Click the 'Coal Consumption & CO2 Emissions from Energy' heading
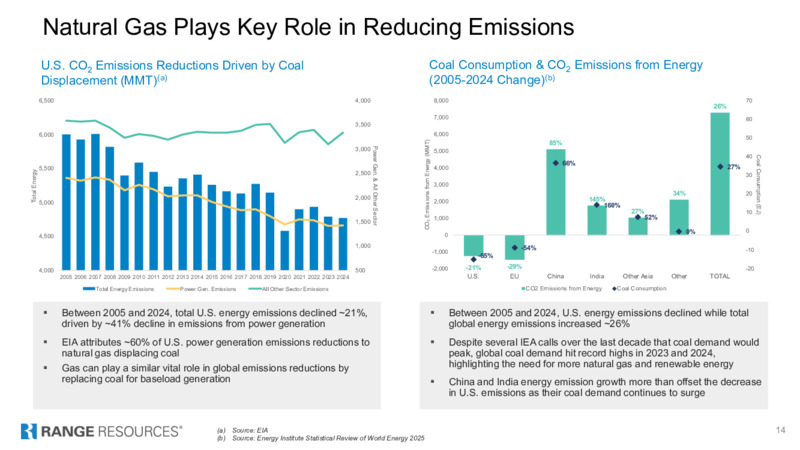 pyautogui.click(x=566, y=72)
